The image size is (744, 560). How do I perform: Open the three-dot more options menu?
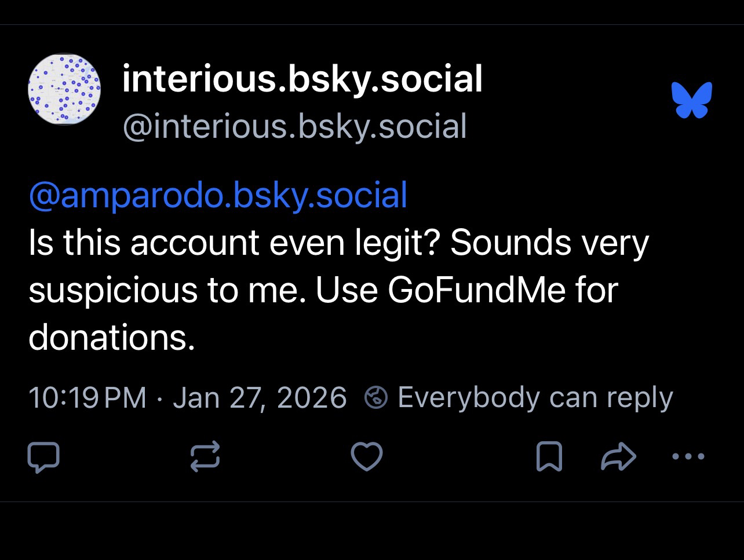[688, 456]
